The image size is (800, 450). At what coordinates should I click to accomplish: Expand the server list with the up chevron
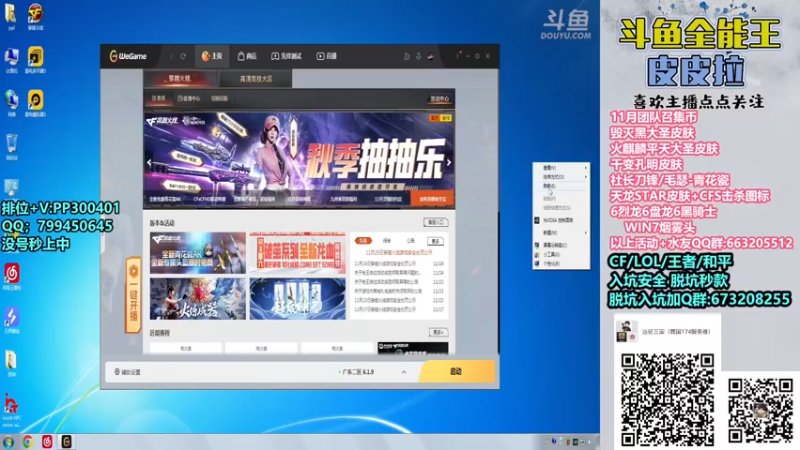click(x=404, y=372)
